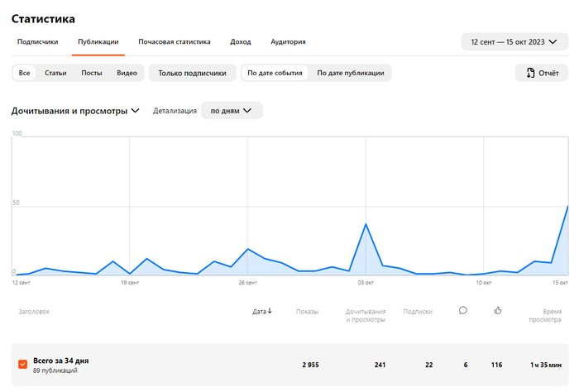Uncheck the Всего за 34 дня checkbox
This screenshot has width=579, height=392.
click(x=22, y=365)
